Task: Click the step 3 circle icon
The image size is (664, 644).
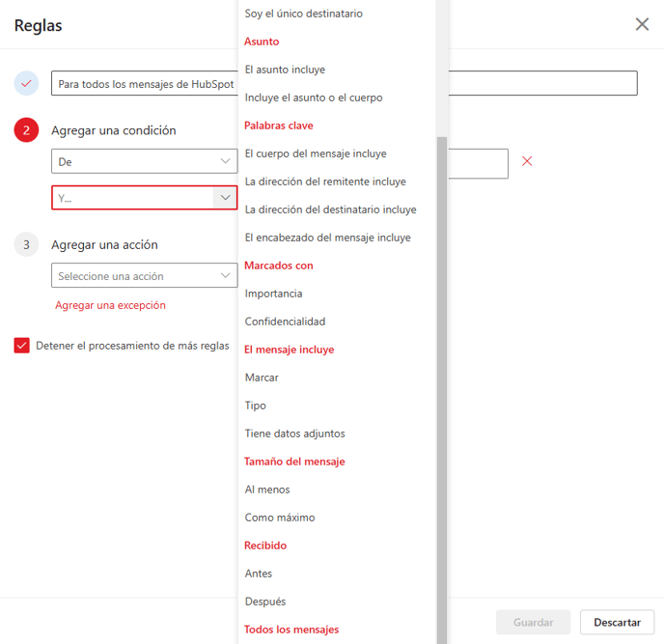Action: click(26, 244)
